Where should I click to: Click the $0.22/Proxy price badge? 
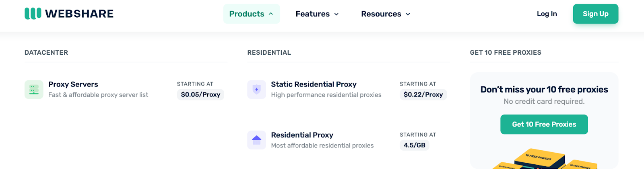coord(423,94)
